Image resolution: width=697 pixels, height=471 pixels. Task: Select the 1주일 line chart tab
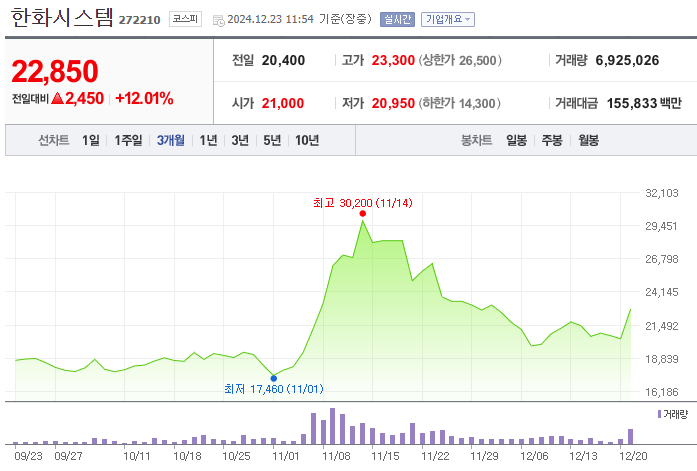point(128,140)
